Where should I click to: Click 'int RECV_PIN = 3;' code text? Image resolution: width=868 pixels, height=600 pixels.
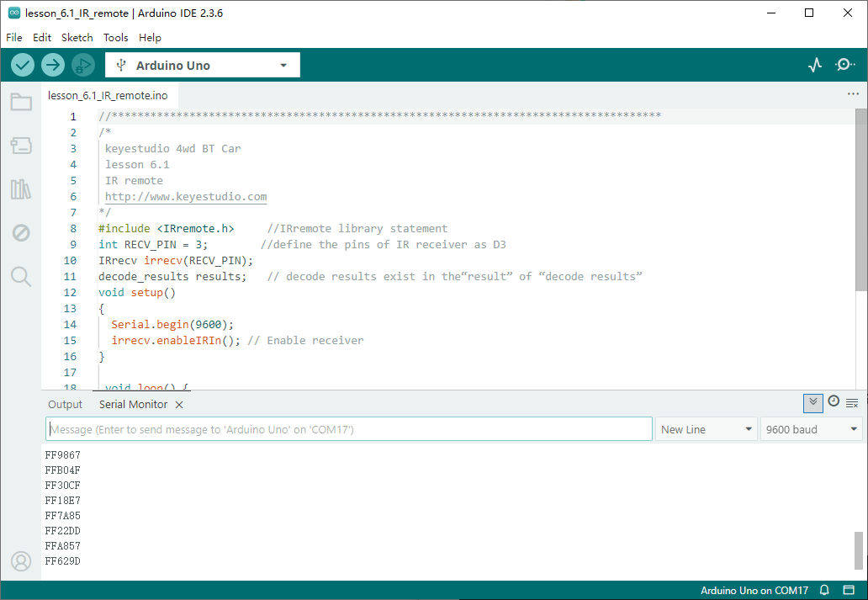[x=153, y=245]
